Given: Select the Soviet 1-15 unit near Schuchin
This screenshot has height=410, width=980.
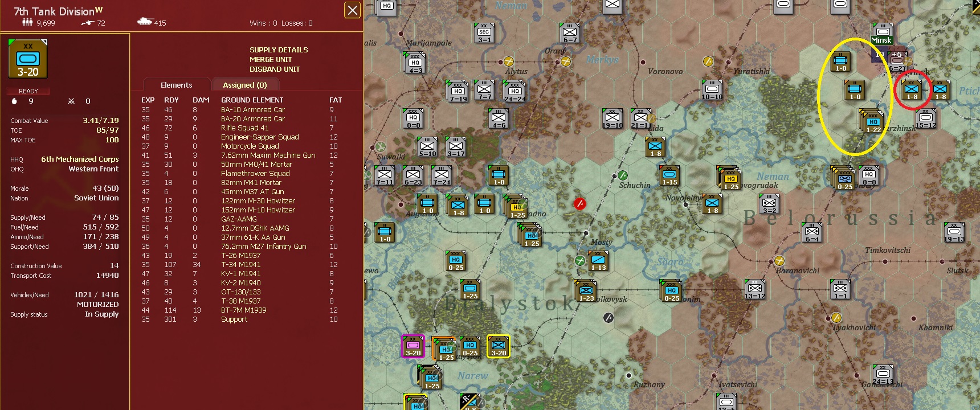Looking at the screenshot, I should click(x=669, y=175).
